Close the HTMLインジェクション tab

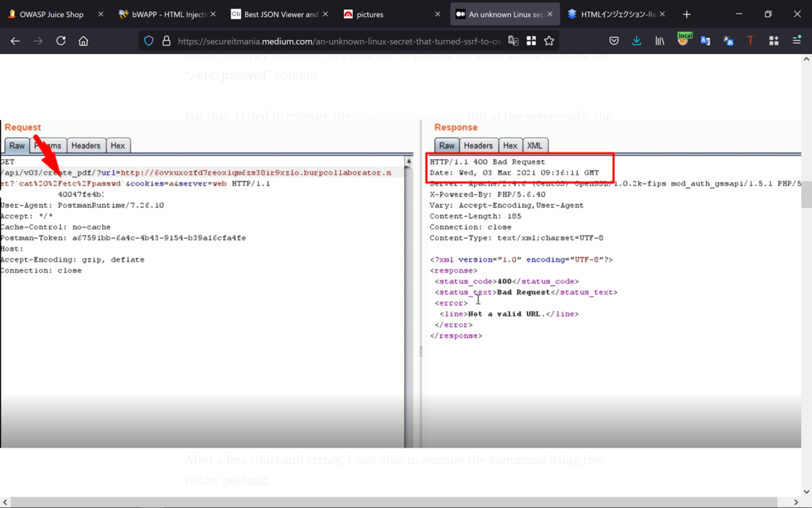pyautogui.click(x=661, y=14)
